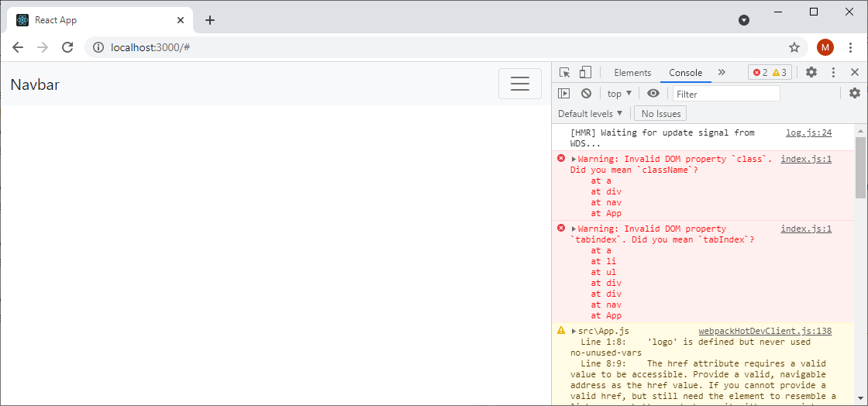Select the Console tab
This screenshot has width=868, height=406.
685,73
